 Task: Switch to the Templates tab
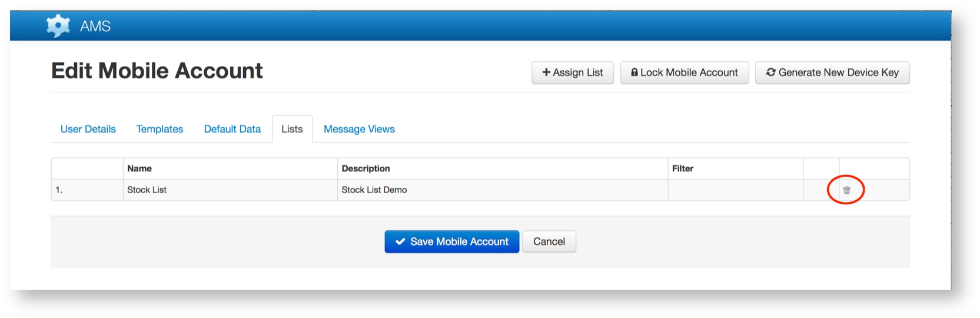pyautogui.click(x=160, y=129)
